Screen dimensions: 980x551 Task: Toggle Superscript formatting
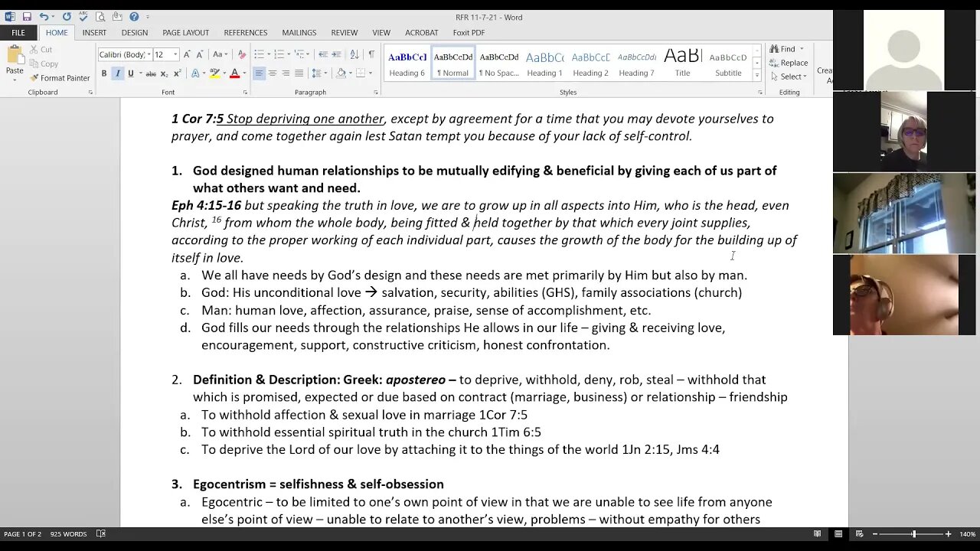tap(178, 73)
